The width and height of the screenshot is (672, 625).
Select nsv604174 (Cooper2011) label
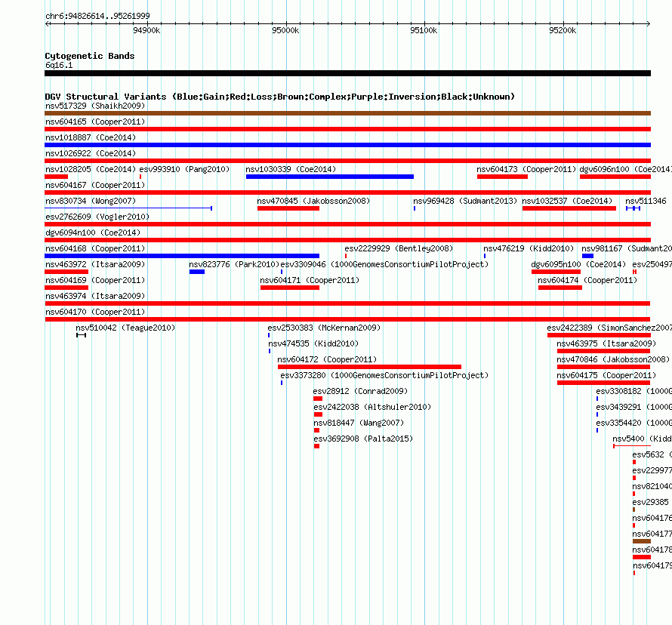pyautogui.click(x=587, y=280)
